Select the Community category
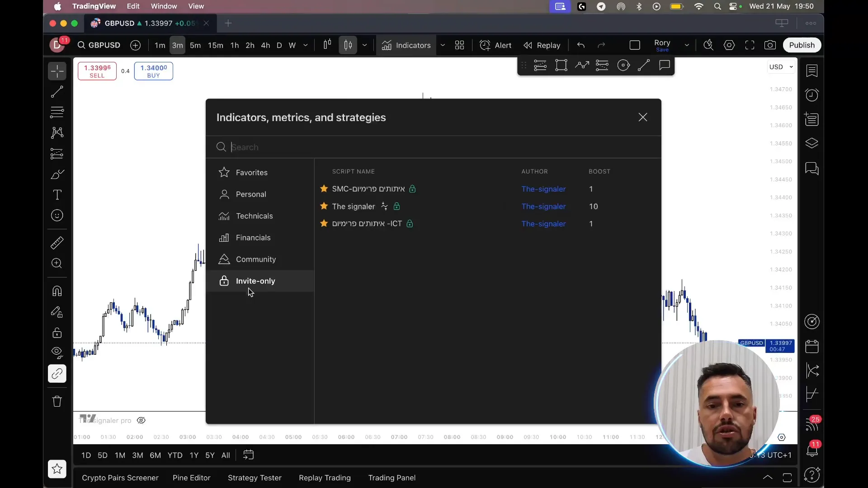The height and width of the screenshot is (488, 868). click(260, 259)
